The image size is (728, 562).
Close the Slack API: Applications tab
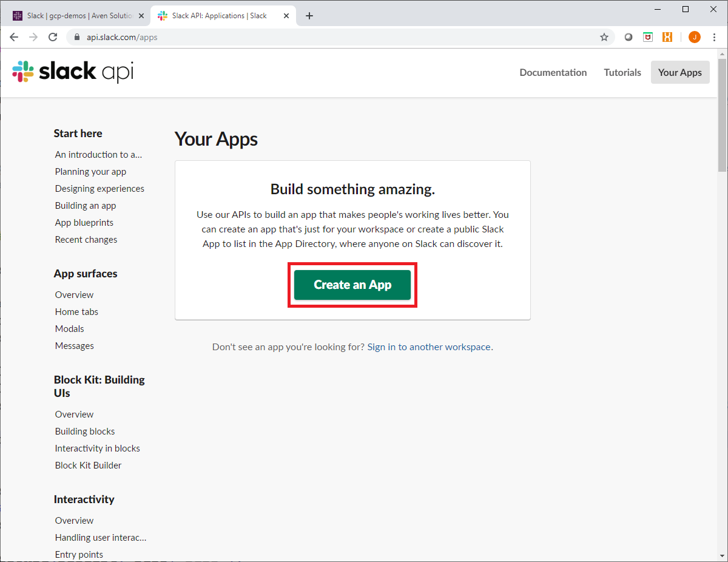point(286,16)
